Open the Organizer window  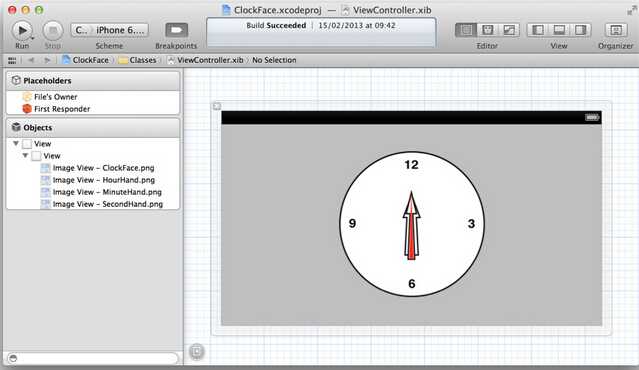(x=616, y=30)
